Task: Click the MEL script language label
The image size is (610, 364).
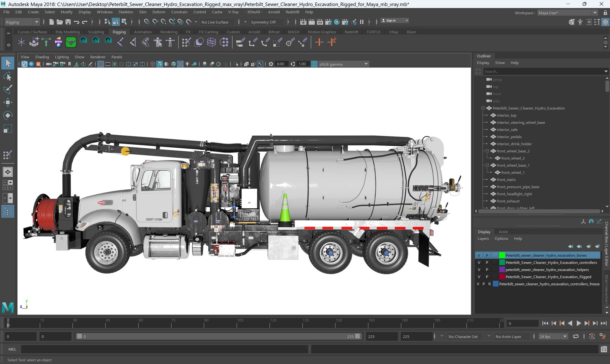Action: 12,349
